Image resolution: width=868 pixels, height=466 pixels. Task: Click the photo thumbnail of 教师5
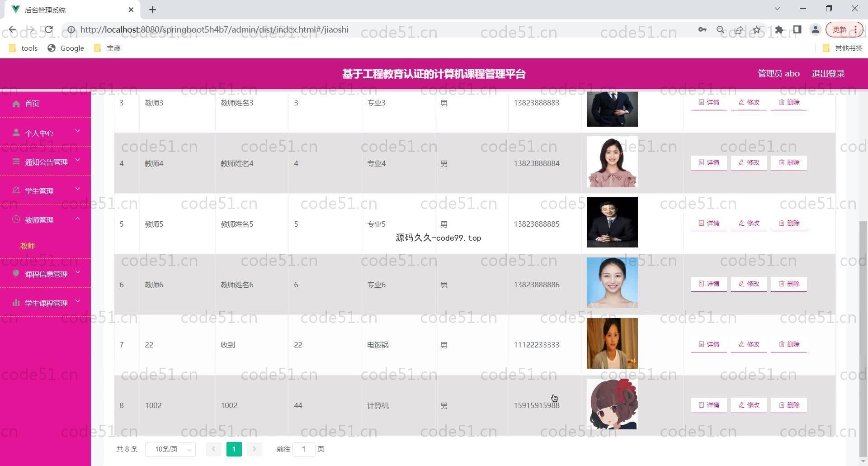[x=612, y=222]
